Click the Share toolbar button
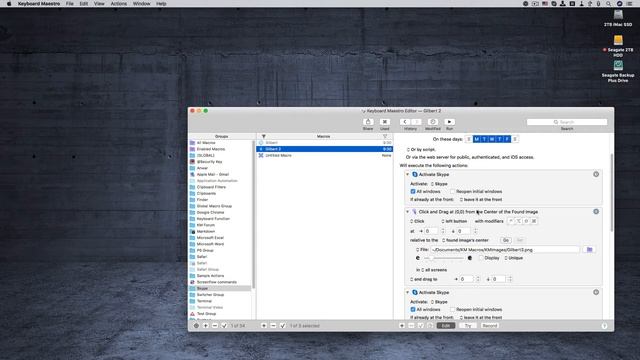640x360 pixels. click(368, 122)
